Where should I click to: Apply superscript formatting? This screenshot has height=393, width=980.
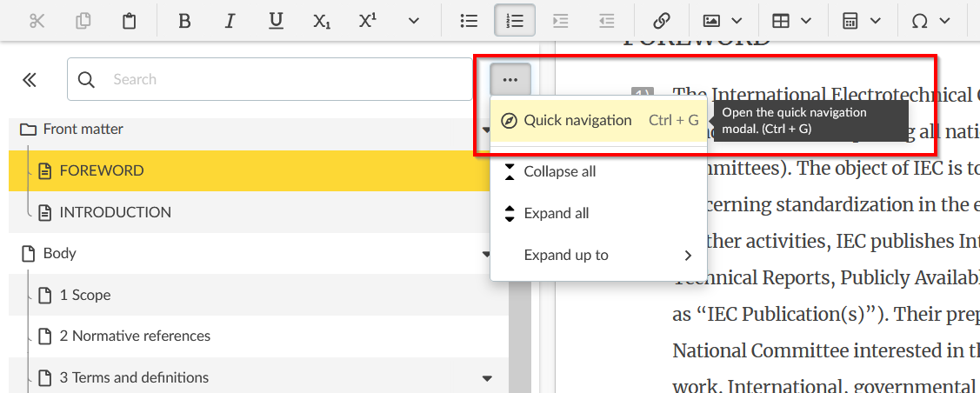pos(367,21)
